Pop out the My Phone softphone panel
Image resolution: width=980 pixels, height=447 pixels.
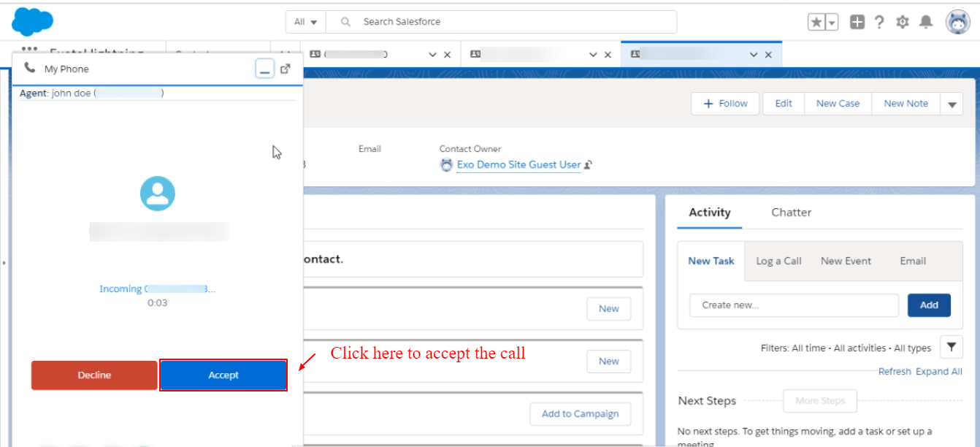click(x=286, y=69)
